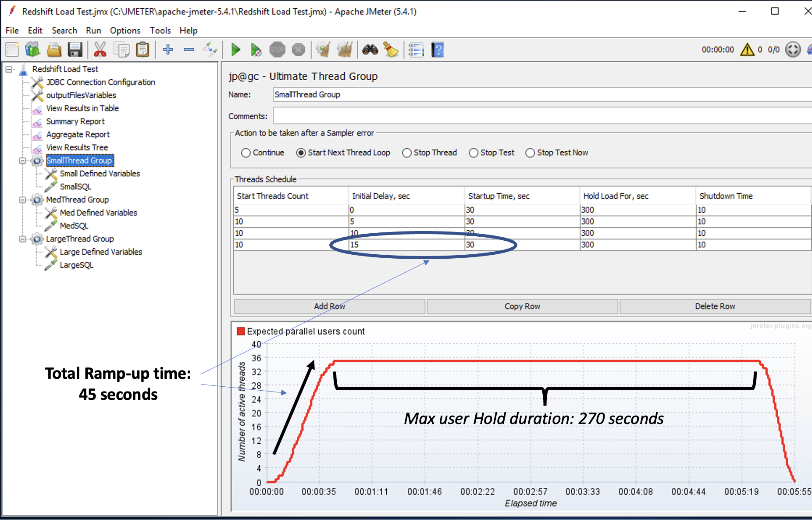Choose the Stop Test Now option

point(530,153)
